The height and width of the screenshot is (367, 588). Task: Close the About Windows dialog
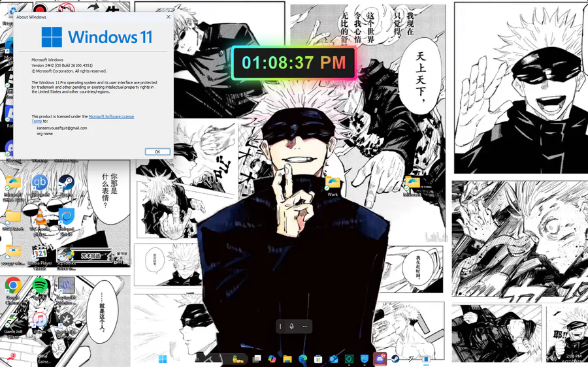click(x=169, y=17)
